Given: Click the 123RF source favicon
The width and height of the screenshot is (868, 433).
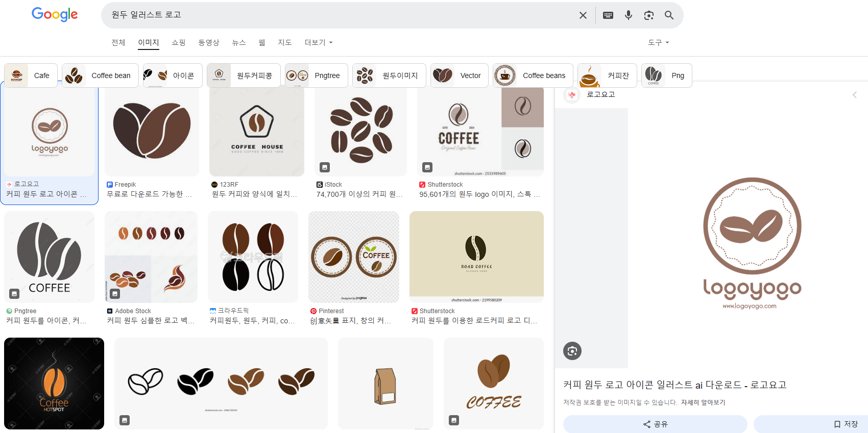Looking at the screenshot, I should 214,185.
